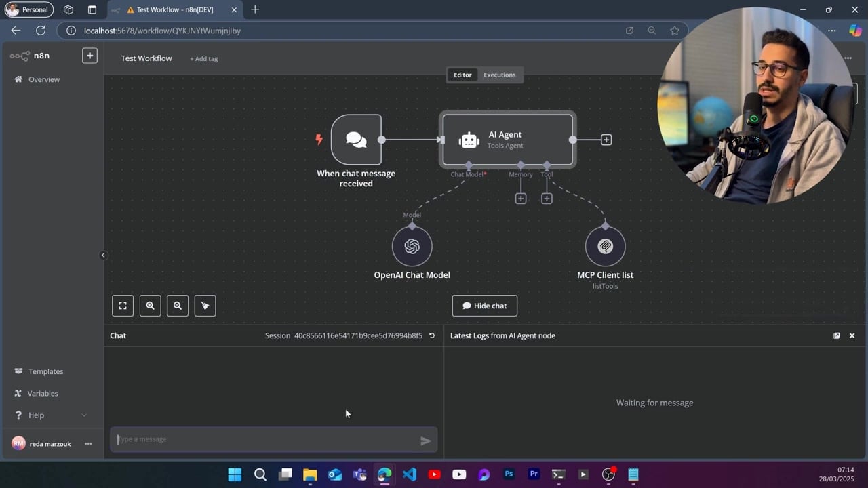Click the Test Workflow name
Screen dimensions: 868x488
146,58
